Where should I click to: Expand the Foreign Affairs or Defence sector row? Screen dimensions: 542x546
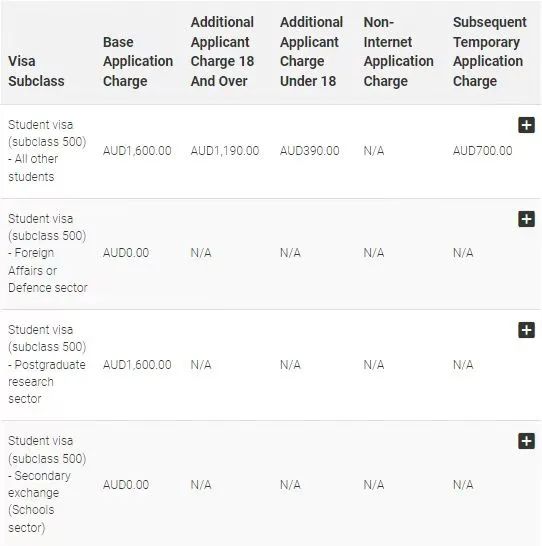[526, 219]
